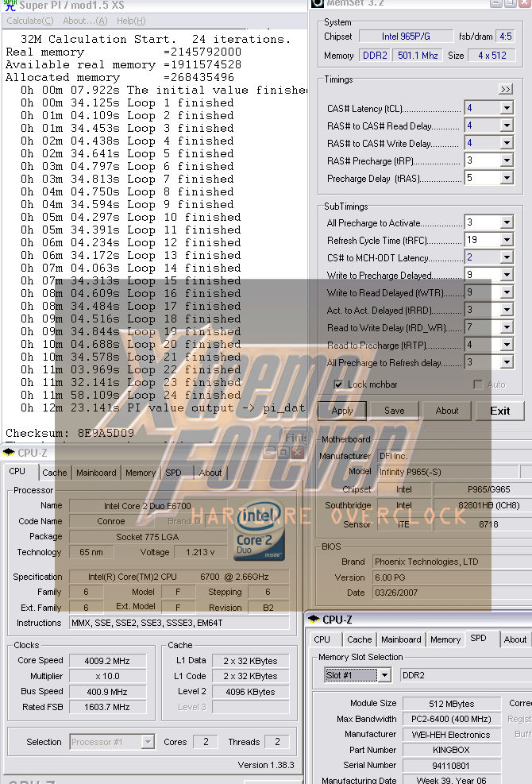This screenshot has height=784, width=532.
Task: Click the Checksum line 8E9A5D09
Action: pos(70,433)
